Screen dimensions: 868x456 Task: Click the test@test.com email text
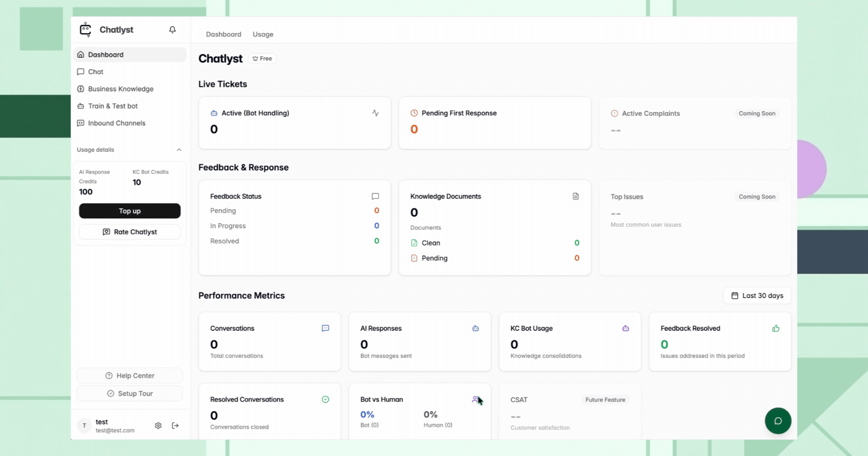tap(115, 431)
